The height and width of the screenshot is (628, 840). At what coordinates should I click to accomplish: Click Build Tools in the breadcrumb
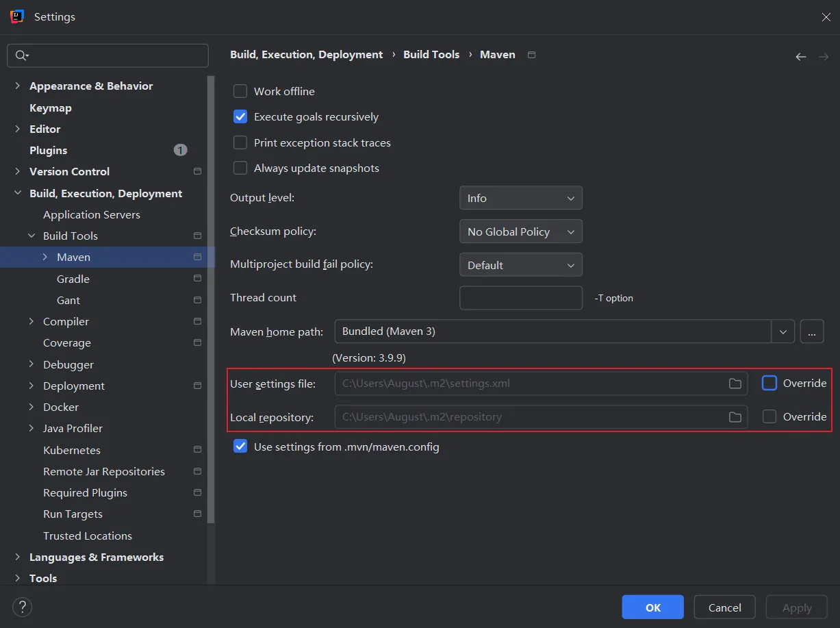coord(431,55)
